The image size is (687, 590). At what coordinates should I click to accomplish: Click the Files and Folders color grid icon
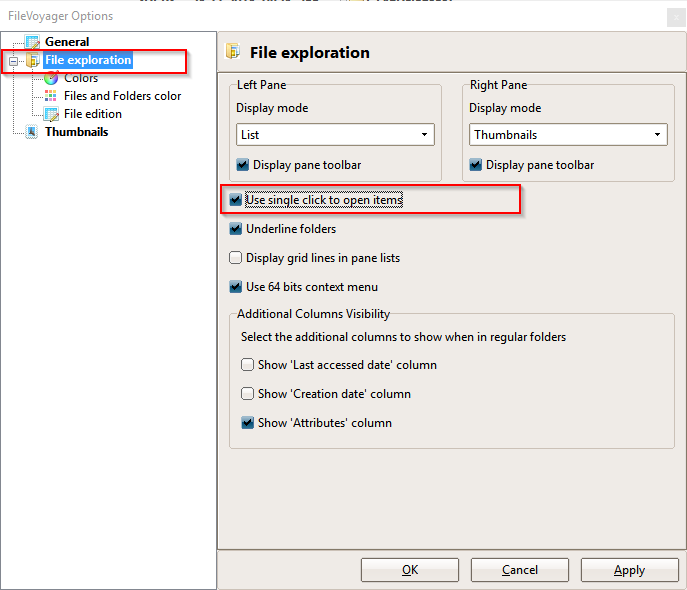point(51,96)
